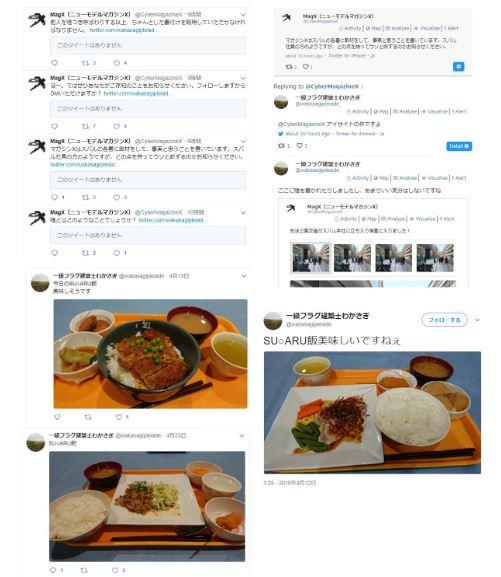This screenshot has width=501, height=577.
Task: Click the フォローする follow button
Action: [444, 320]
